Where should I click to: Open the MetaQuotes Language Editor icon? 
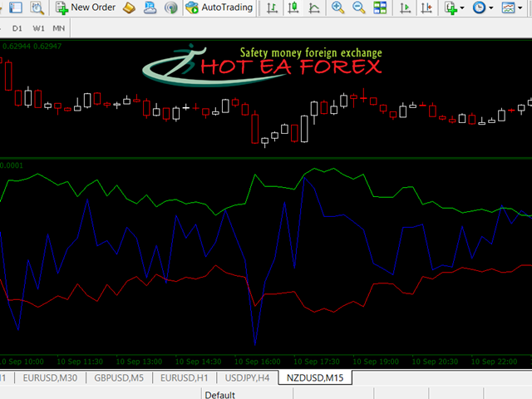[129, 7]
